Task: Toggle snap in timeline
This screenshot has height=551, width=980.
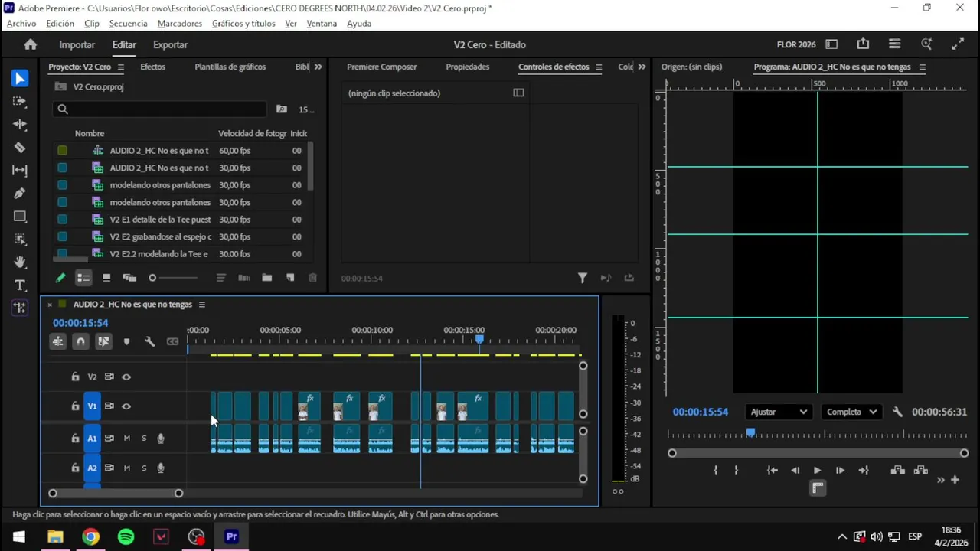Action: click(x=80, y=341)
